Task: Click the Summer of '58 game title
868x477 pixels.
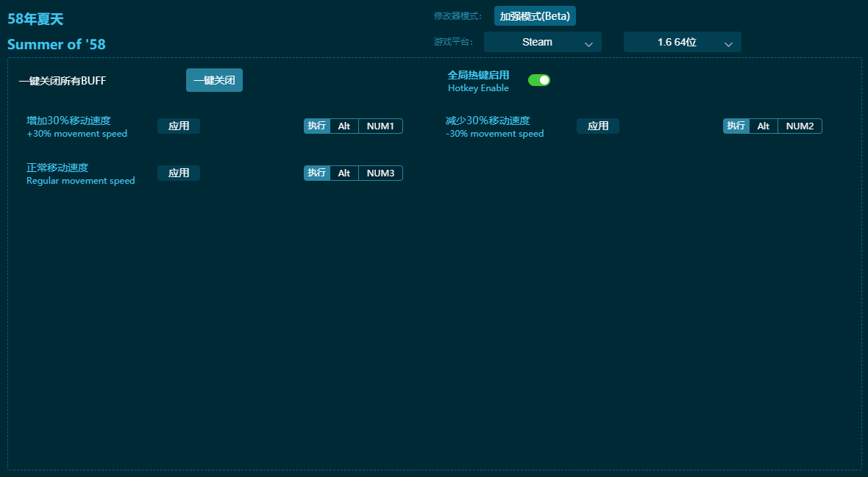Action: [57, 45]
